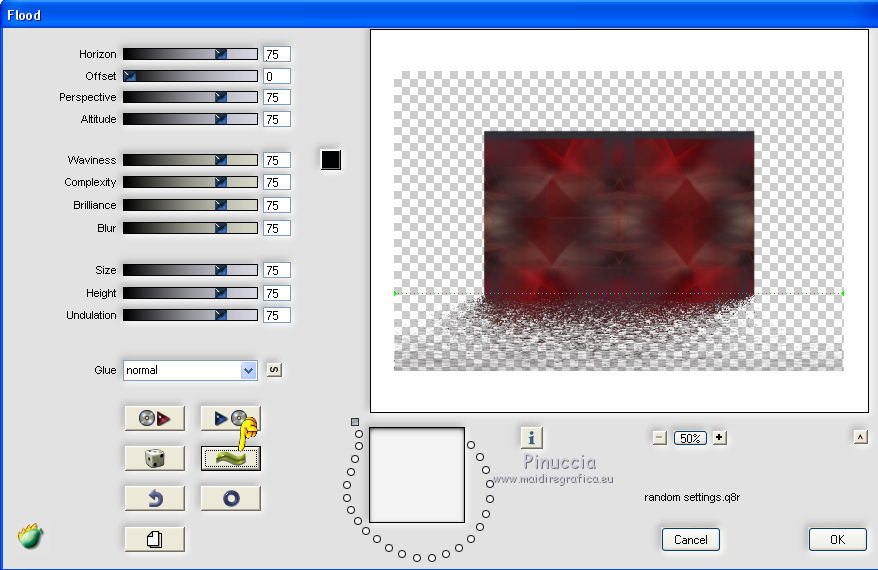Confirm the flood effect with OK
This screenshot has height=570, width=878.
click(837, 539)
